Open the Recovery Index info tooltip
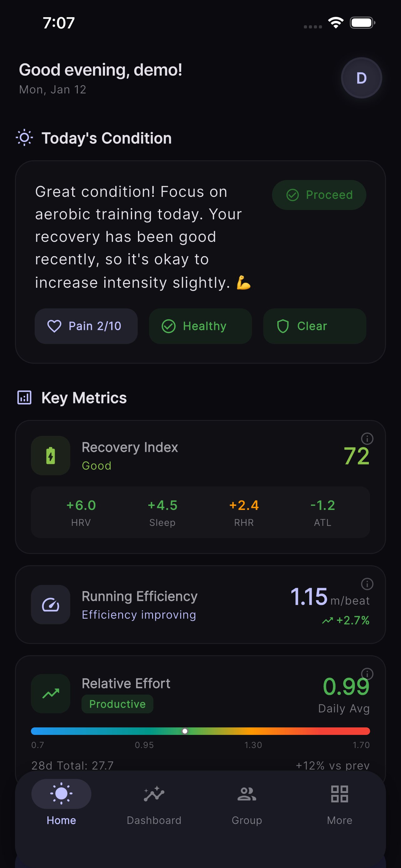 pos(367,439)
